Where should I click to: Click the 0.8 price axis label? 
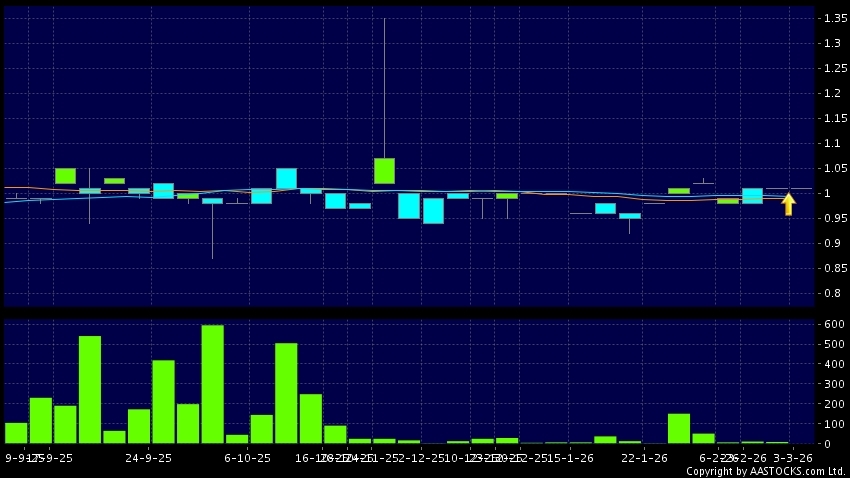(x=832, y=294)
